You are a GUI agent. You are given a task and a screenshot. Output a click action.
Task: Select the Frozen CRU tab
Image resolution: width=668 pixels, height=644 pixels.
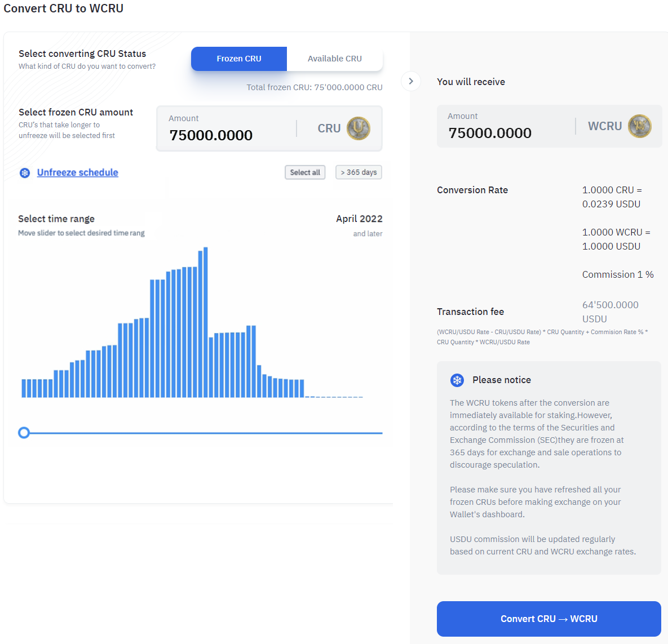coord(238,59)
